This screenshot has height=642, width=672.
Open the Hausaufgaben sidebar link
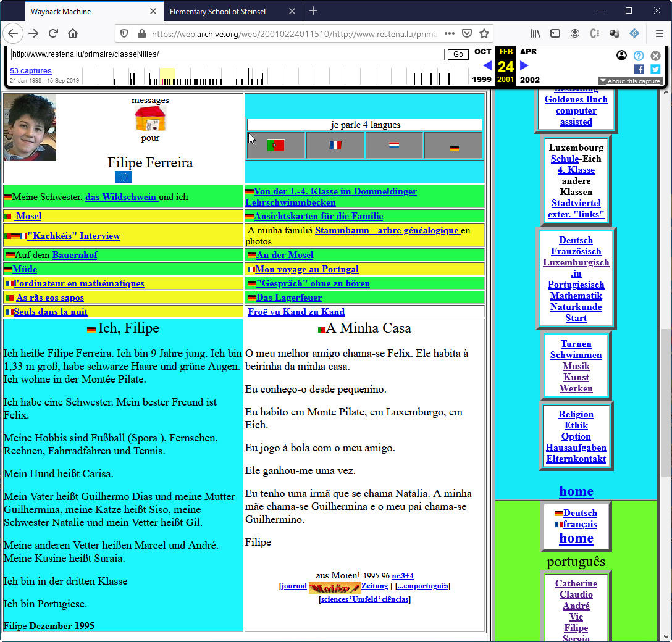click(576, 447)
